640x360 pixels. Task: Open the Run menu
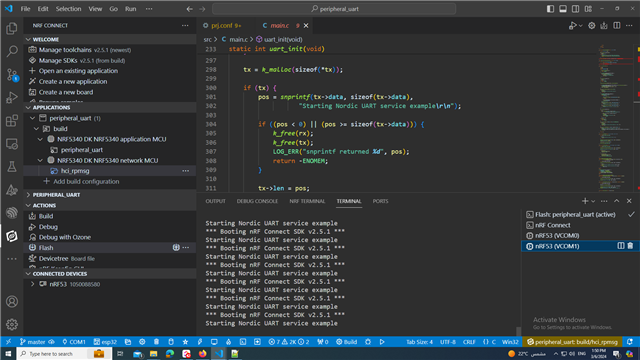[131, 9]
